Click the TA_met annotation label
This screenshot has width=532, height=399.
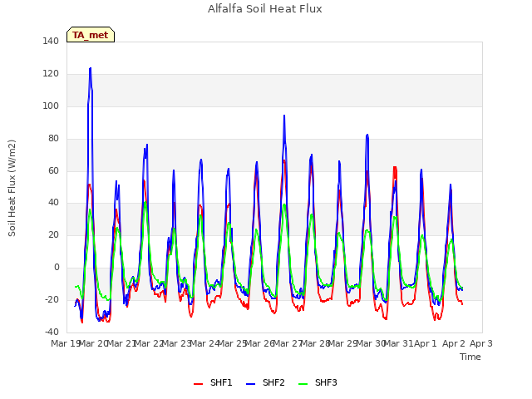point(91,35)
